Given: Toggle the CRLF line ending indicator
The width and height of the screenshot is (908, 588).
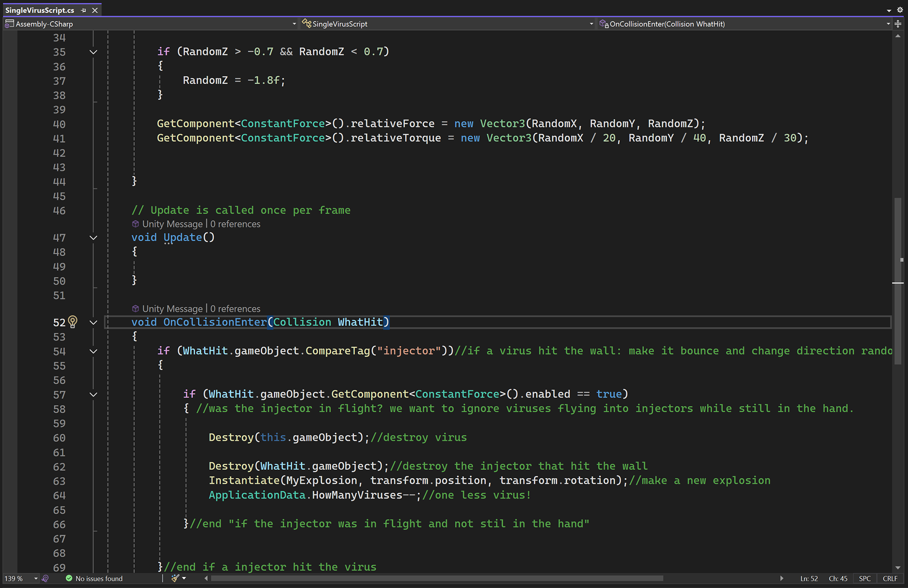Looking at the screenshot, I should [x=890, y=579].
